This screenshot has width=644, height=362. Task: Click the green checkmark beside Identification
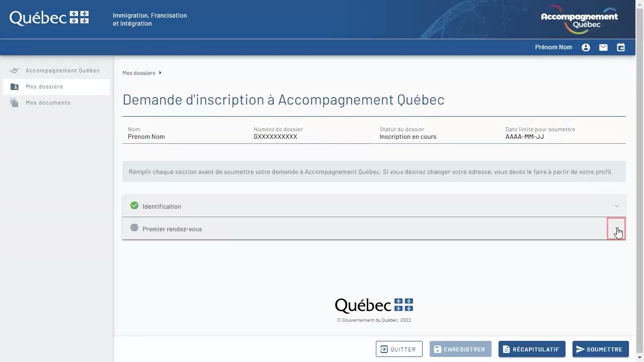(x=134, y=206)
